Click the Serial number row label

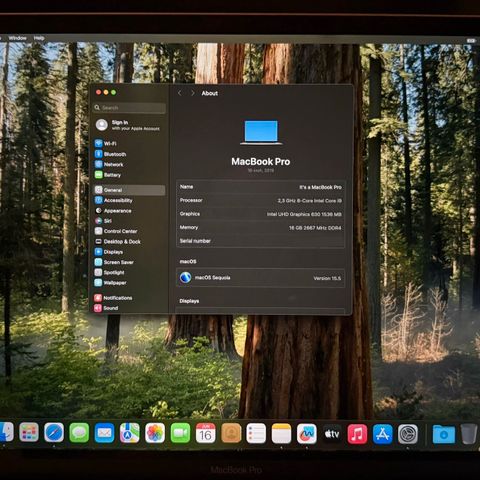pos(195,241)
